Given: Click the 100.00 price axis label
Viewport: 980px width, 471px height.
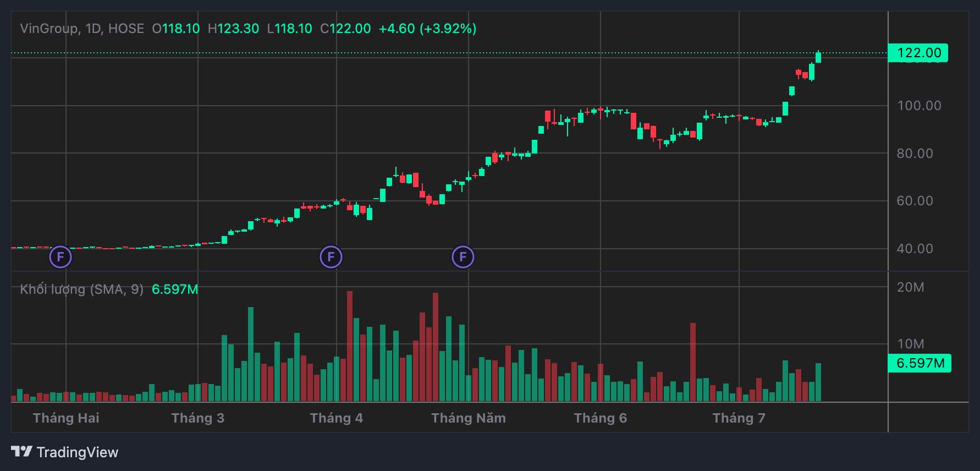Looking at the screenshot, I should click(x=918, y=106).
